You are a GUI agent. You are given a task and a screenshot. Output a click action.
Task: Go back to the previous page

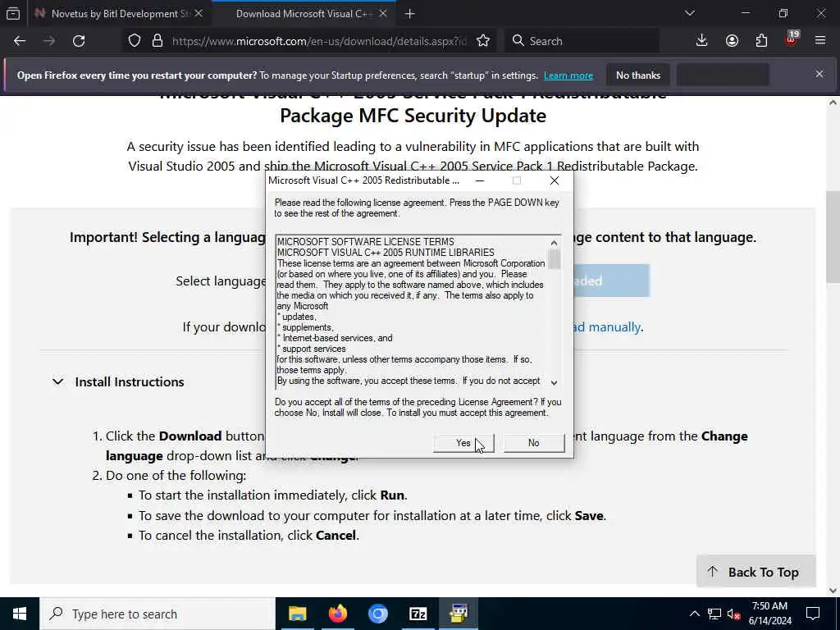pos(20,41)
